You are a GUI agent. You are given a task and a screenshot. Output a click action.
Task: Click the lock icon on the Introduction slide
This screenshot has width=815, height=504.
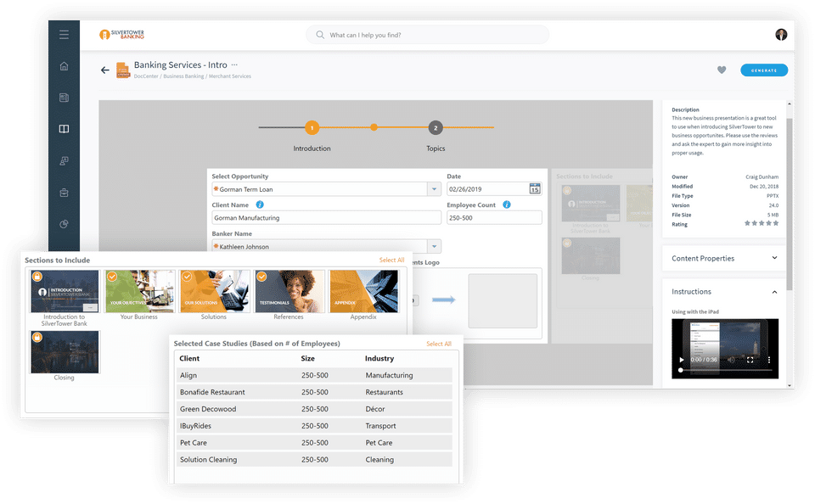(37, 277)
